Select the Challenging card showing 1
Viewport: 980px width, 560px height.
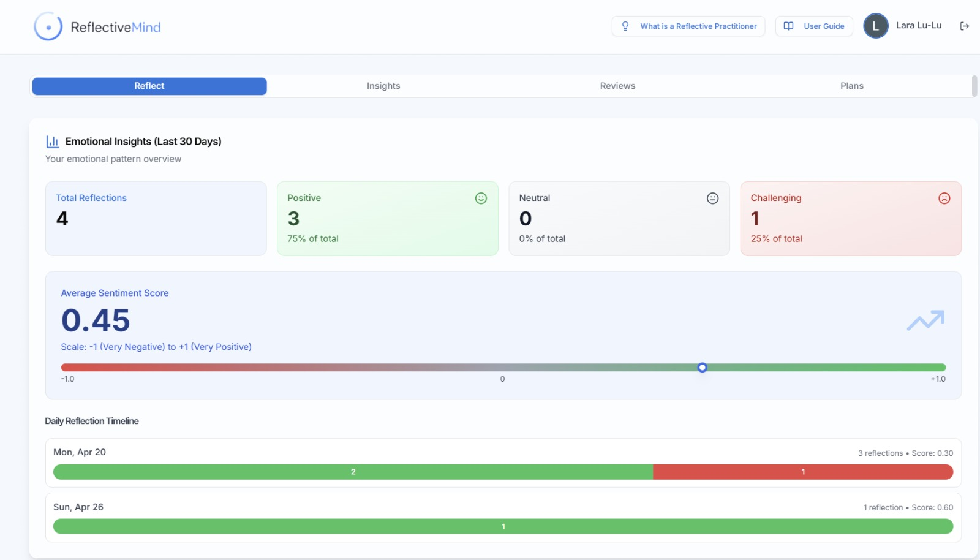coord(851,219)
